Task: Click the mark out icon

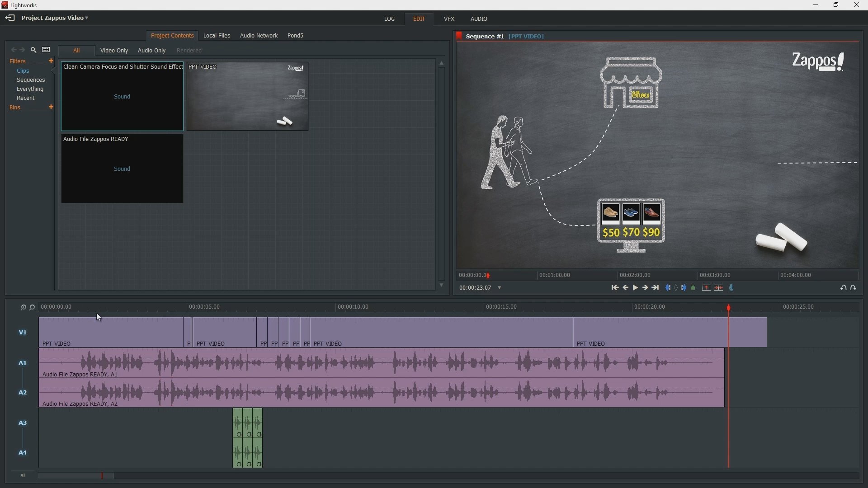Action: coord(685,288)
